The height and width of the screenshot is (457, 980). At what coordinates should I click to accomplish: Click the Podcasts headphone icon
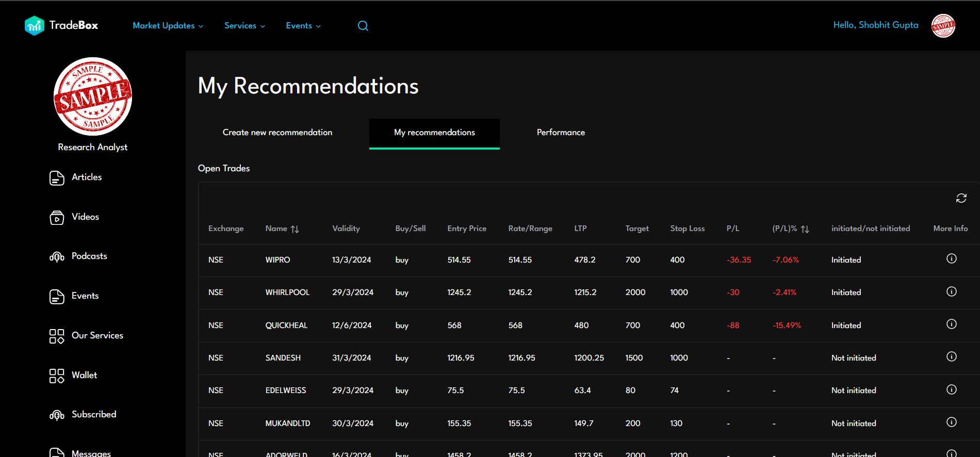click(x=57, y=257)
